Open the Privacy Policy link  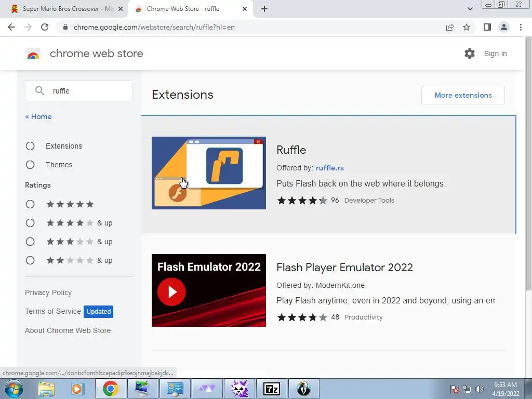[48, 292]
